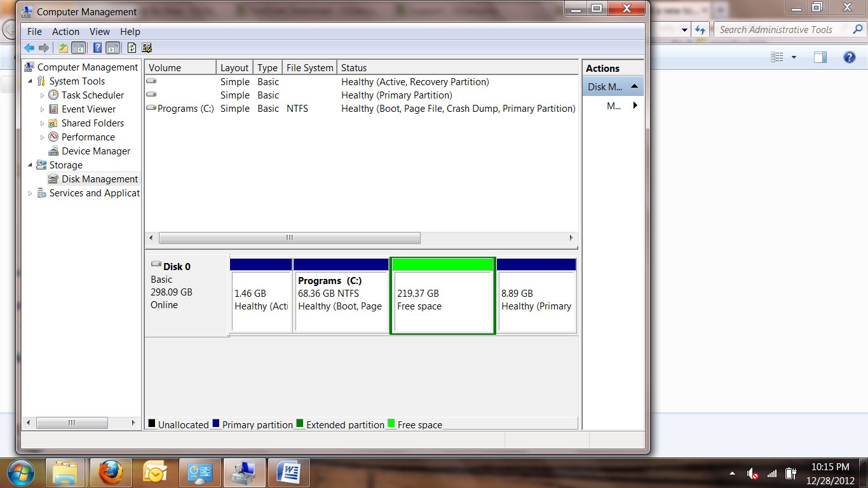Expand the Performance node

[43, 137]
